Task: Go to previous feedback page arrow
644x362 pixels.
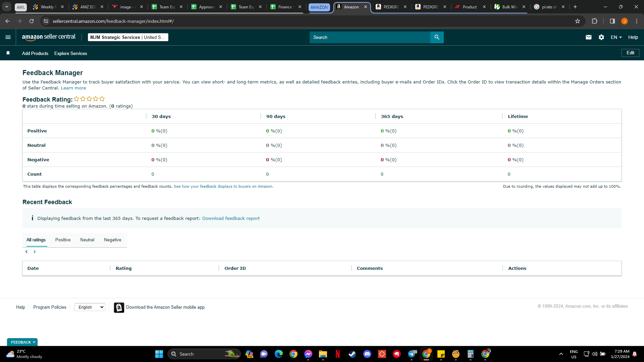Action: click(26, 252)
